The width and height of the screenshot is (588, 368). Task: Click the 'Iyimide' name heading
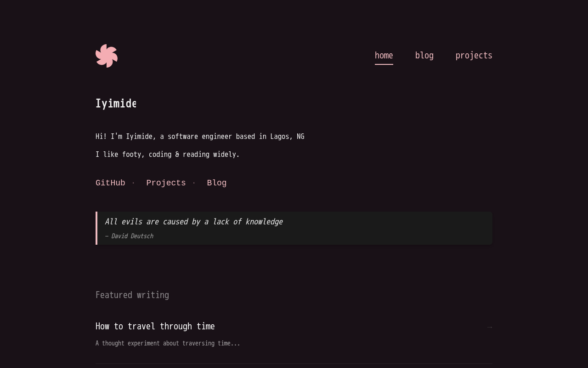pos(116,104)
